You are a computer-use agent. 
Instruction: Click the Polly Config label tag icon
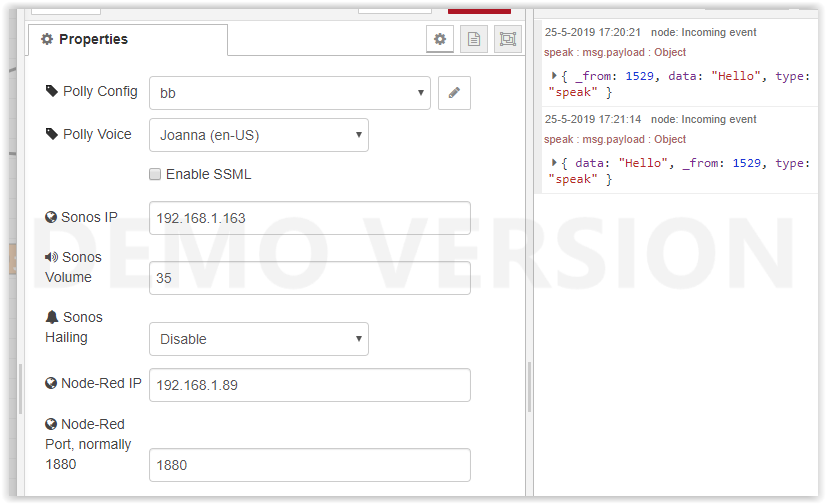tap(52, 91)
